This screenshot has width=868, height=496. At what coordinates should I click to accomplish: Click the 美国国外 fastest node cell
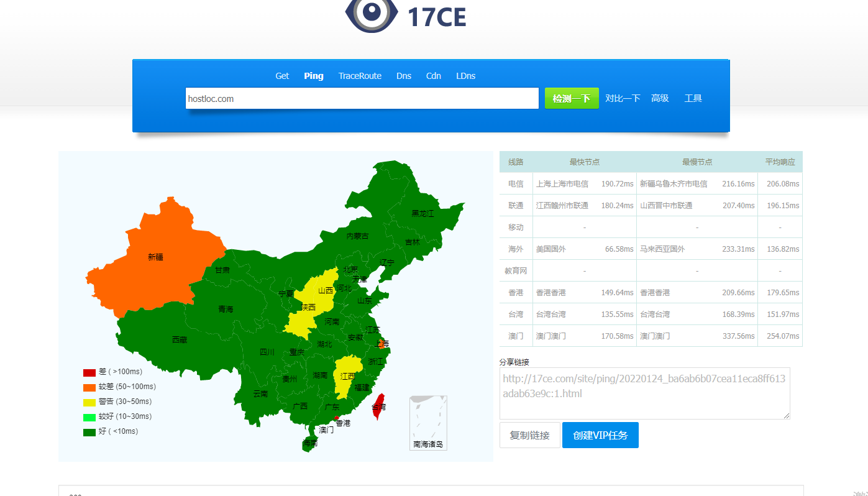tap(551, 249)
